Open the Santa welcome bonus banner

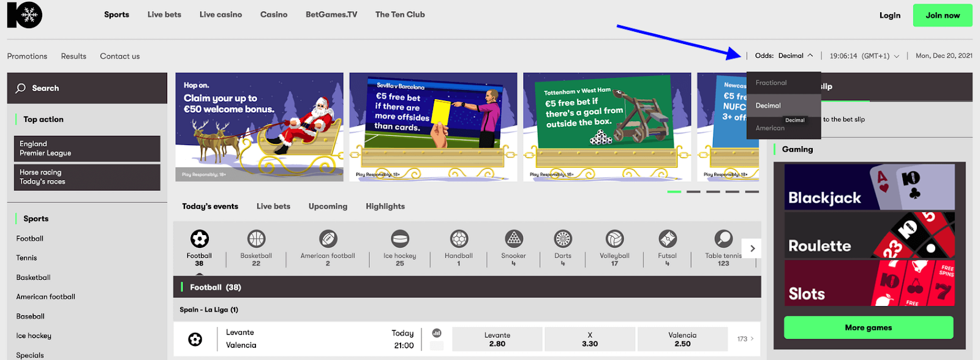[259, 127]
